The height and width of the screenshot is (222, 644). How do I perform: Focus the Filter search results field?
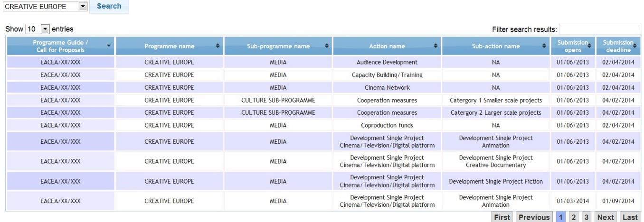click(x=600, y=30)
